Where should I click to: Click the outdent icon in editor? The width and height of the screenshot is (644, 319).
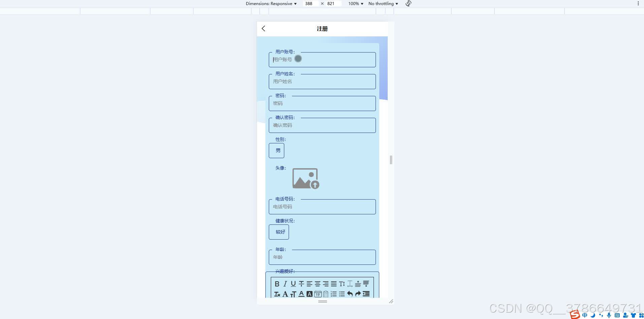point(366,294)
